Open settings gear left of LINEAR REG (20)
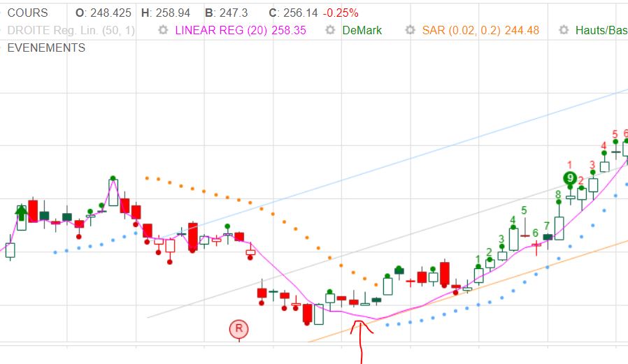 coord(163,30)
